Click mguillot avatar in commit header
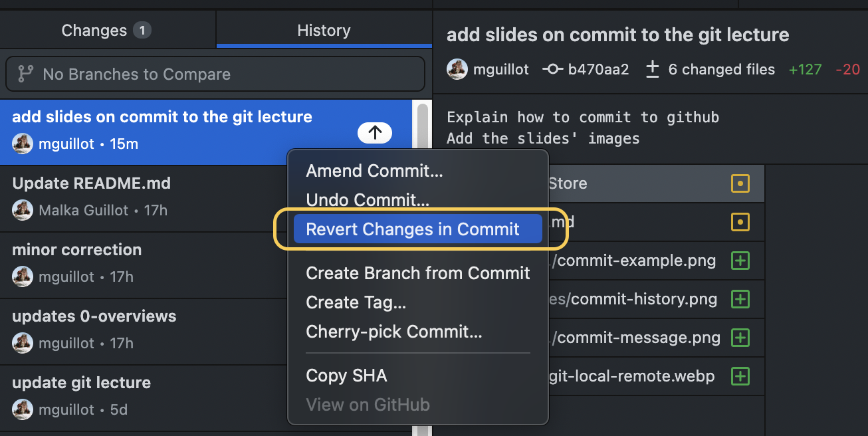The width and height of the screenshot is (868, 436). click(457, 69)
